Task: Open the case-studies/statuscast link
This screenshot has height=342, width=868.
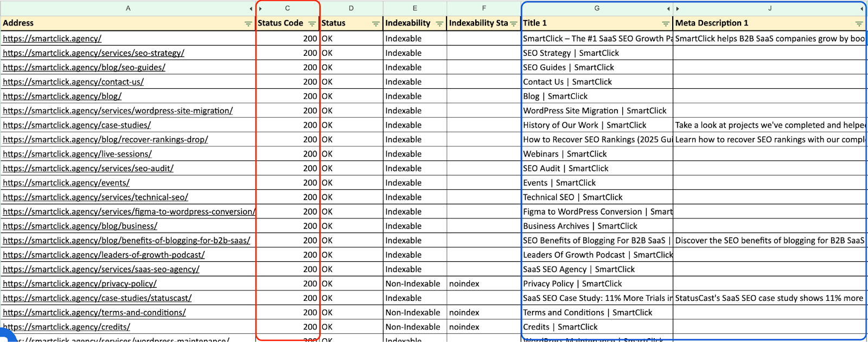Action: coord(97,298)
